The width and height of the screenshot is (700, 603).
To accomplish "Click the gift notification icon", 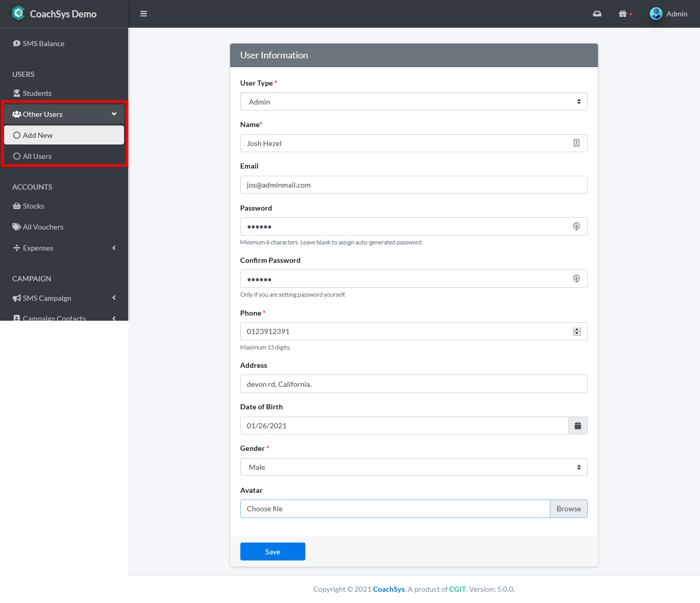I will point(623,14).
